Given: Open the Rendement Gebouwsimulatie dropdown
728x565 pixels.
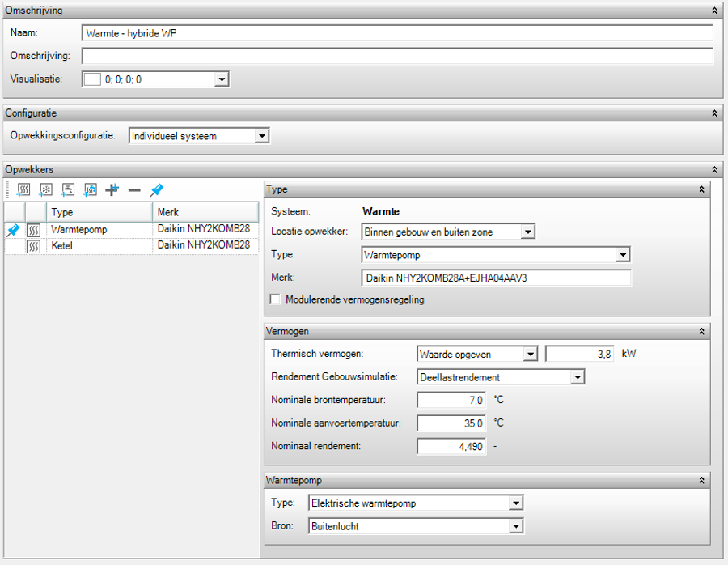Looking at the screenshot, I should click(x=577, y=377).
